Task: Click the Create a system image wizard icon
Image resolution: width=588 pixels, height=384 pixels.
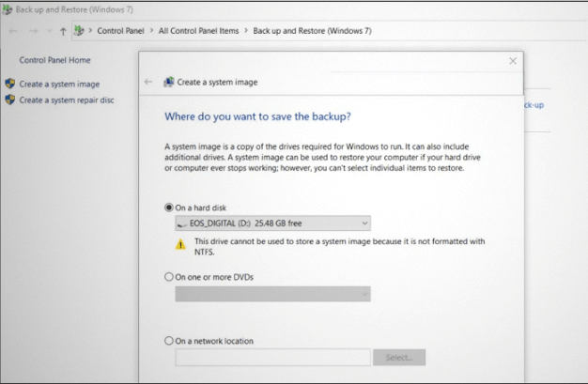Action: tap(169, 82)
